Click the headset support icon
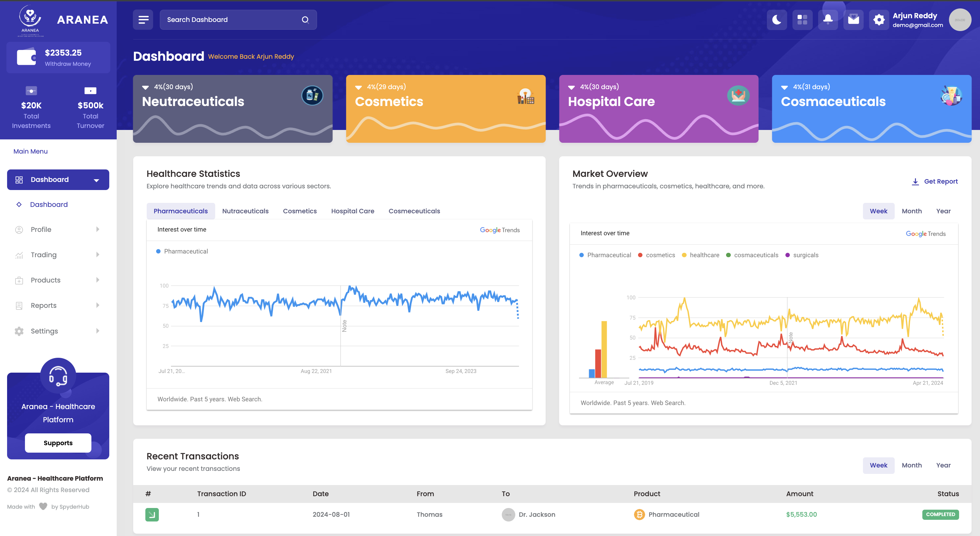The height and width of the screenshot is (536, 980). (58, 376)
